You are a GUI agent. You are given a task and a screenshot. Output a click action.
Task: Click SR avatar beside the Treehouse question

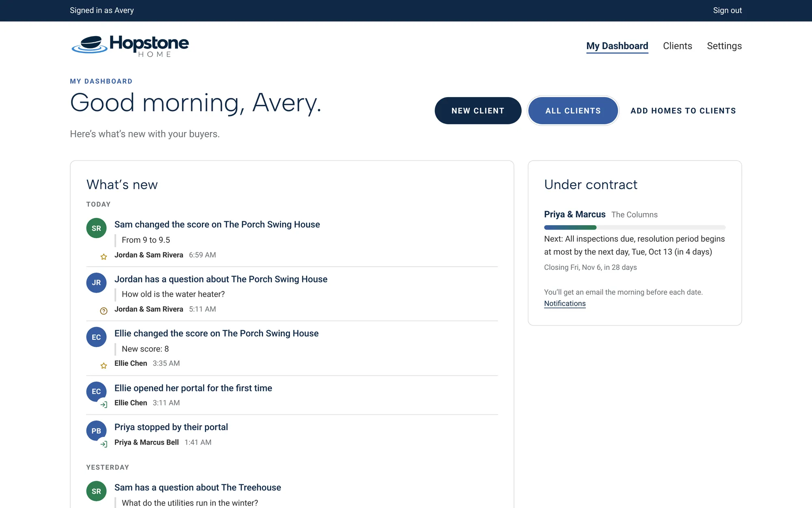tap(96, 491)
